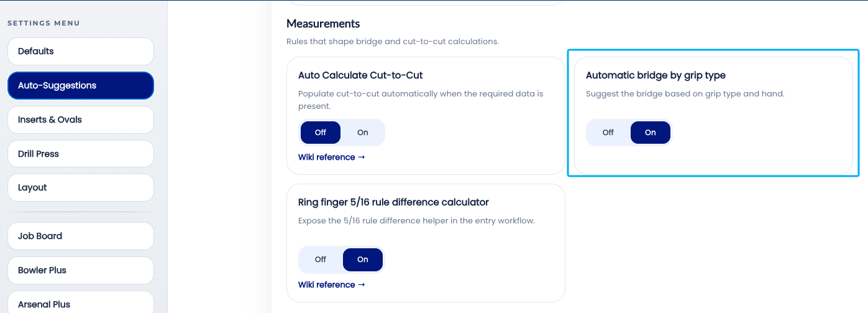Click the Measurements section heading
The height and width of the screenshot is (313, 868).
323,24
